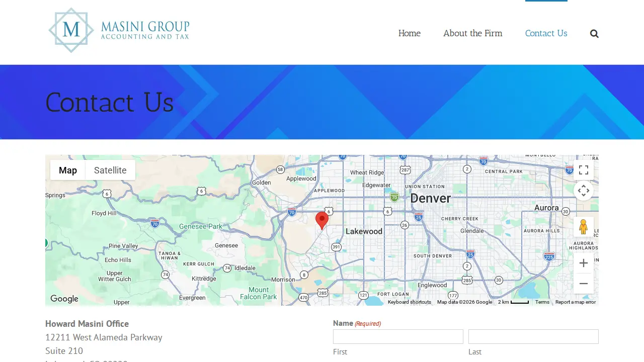
Task: Click the Mount Falcon Park label
Action: (259, 293)
